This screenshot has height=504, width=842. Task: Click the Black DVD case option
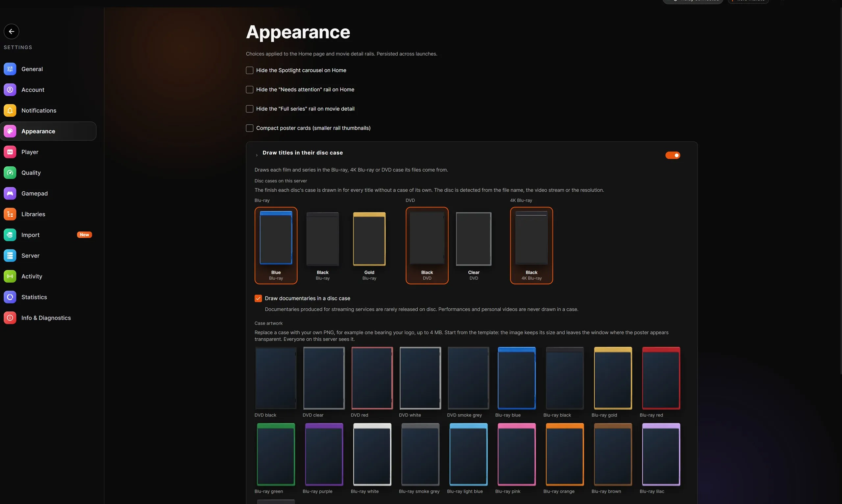(427, 246)
